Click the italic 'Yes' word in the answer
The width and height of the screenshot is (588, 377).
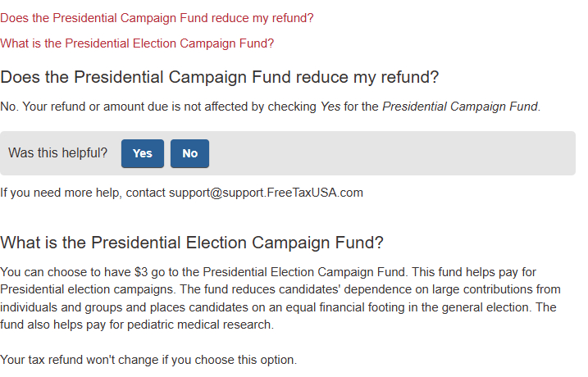330,107
